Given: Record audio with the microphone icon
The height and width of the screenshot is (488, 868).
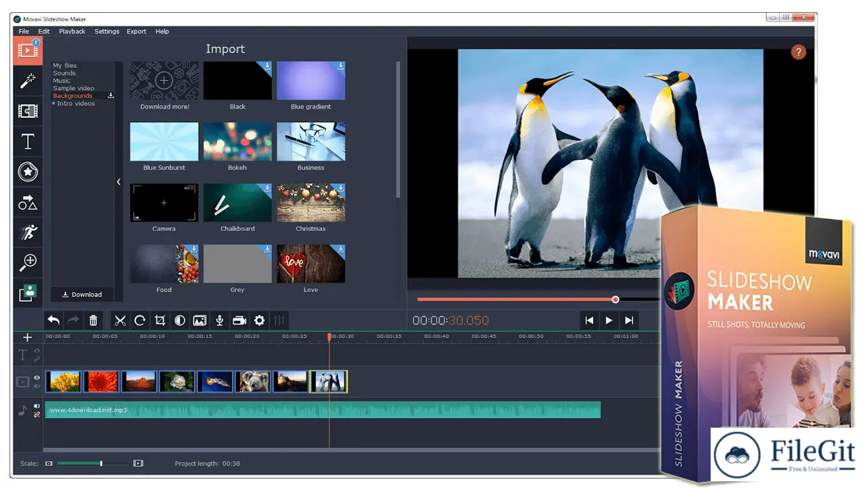Looking at the screenshot, I should pyautogui.click(x=219, y=321).
